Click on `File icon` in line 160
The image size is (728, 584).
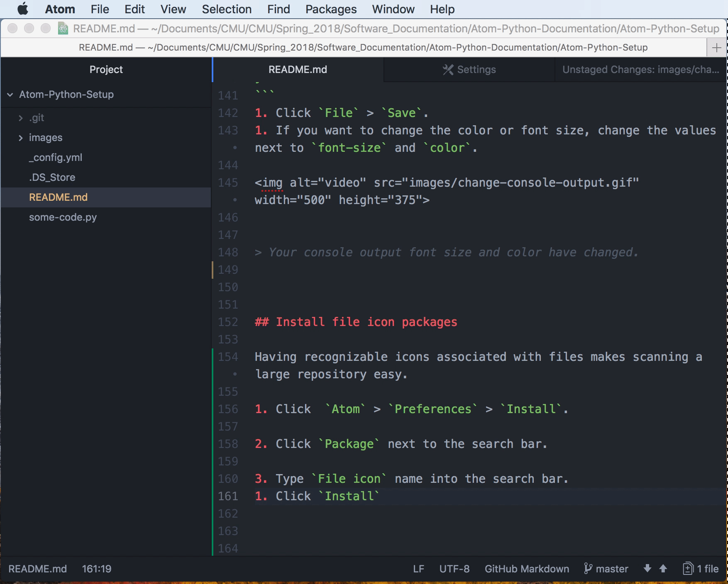(x=349, y=479)
